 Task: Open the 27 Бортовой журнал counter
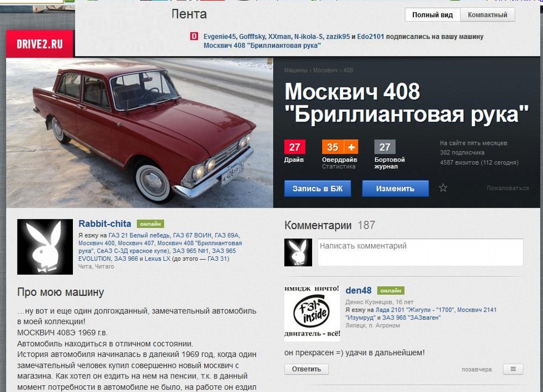click(385, 147)
